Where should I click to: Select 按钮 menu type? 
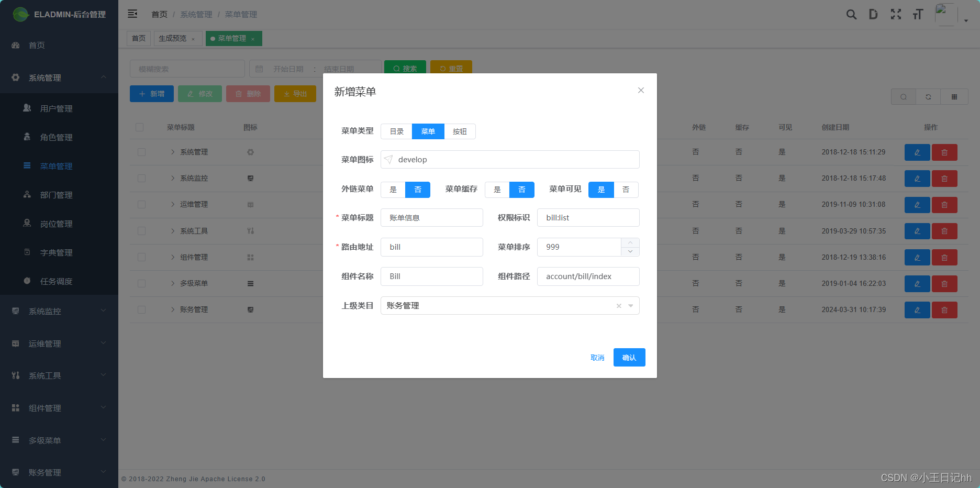[460, 131]
